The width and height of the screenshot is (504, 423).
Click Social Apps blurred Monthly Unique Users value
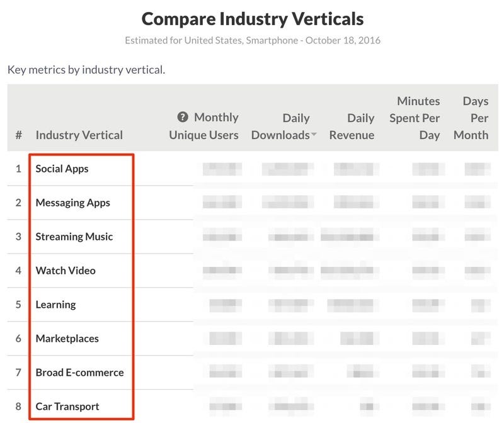pos(222,169)
